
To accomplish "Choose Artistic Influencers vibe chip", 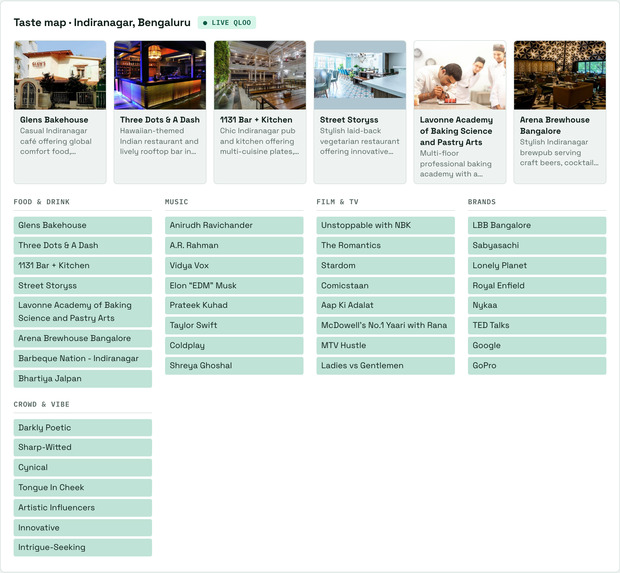I will [83, 508].
